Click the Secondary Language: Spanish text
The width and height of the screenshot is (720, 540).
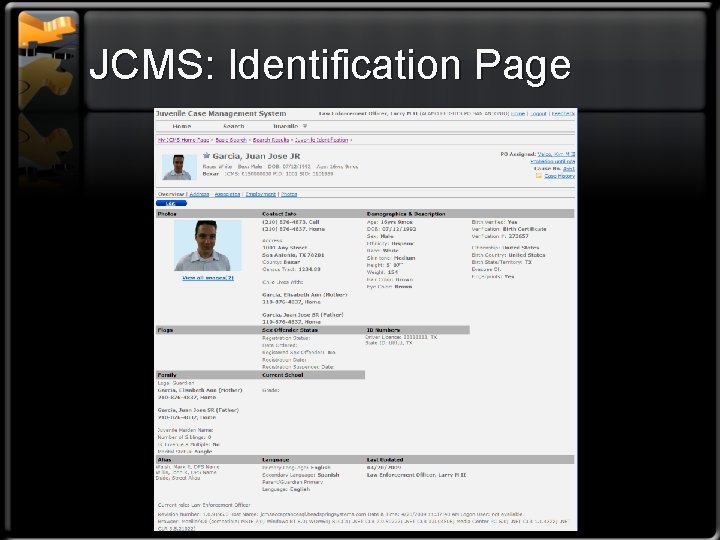(300, 475)
